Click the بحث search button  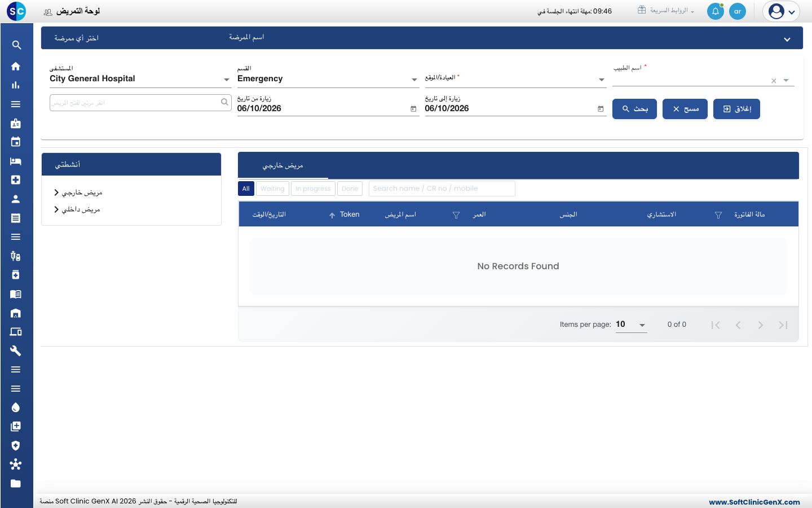[x=634, y=109]
